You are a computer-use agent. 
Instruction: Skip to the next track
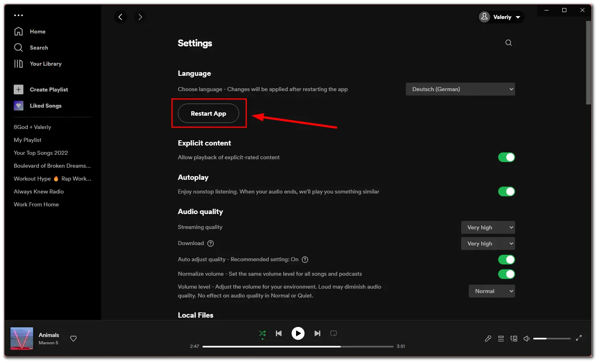[317, 333]
